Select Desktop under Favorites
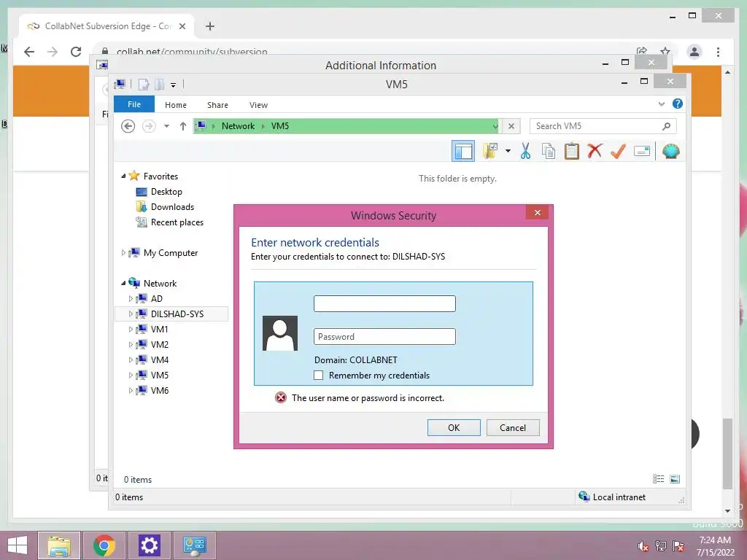Image resolution: width=747 pixels, height=560 pixels. tap(166, 192)
